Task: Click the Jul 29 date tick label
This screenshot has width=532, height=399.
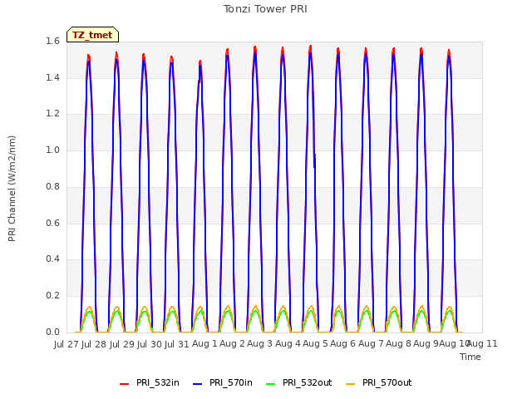Action: 122,344
